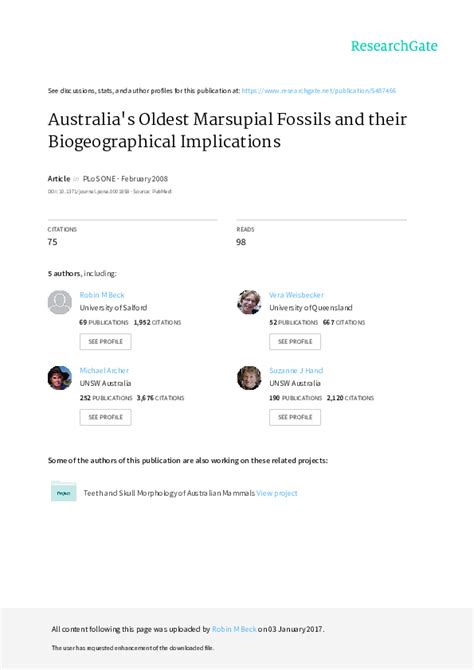Click SEE PROFILE under Robin M Beck

[106, 341]
